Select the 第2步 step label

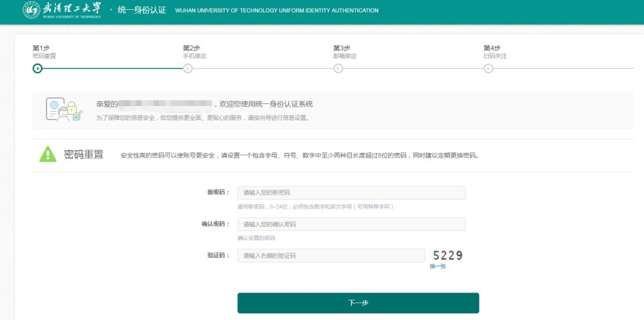click(191, 48)
